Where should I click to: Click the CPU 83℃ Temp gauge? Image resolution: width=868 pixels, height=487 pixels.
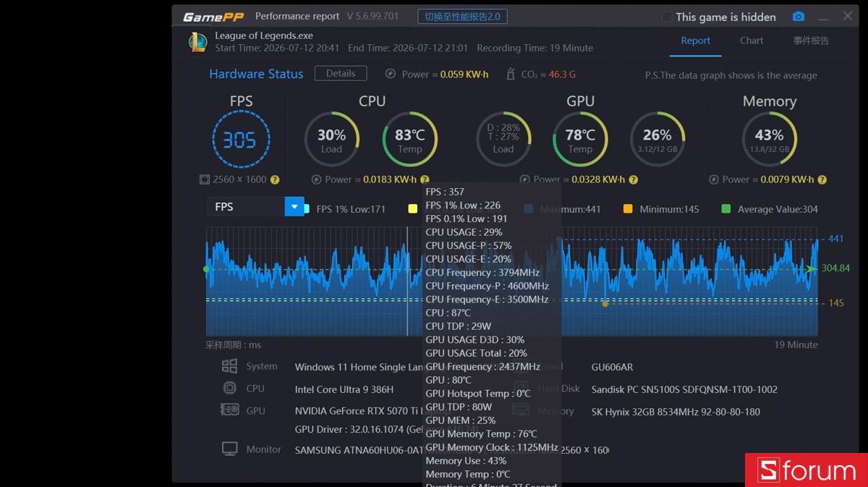409,140
